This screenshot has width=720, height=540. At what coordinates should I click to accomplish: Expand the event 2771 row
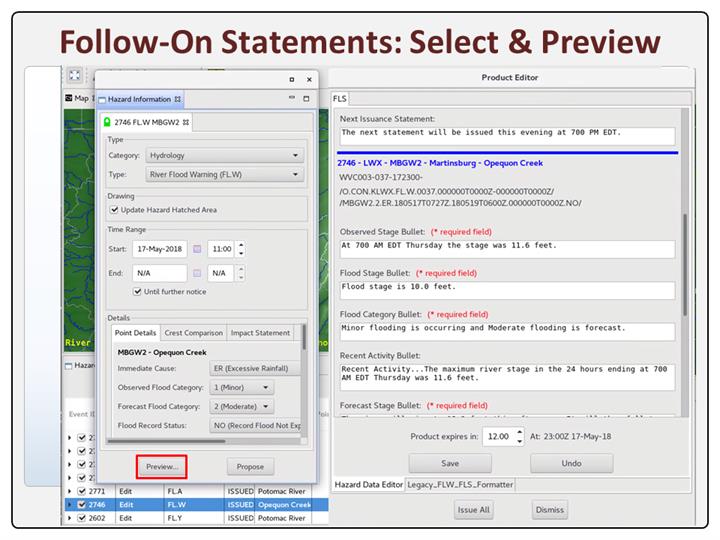(69, 491)
